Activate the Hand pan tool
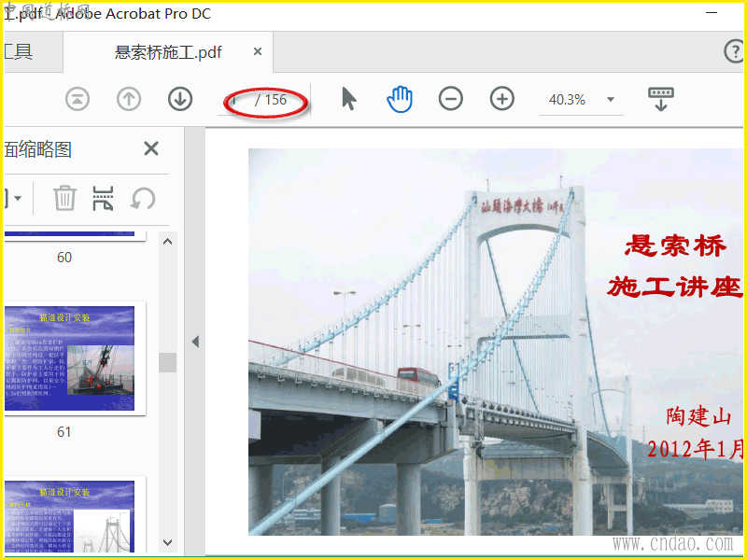747x560 pixels. coord(400,100)
